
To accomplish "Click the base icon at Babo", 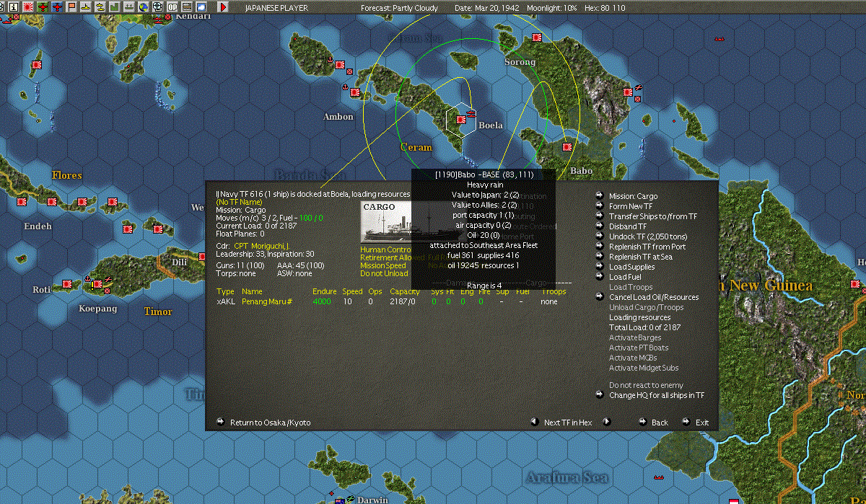I will tap(567, 148).
